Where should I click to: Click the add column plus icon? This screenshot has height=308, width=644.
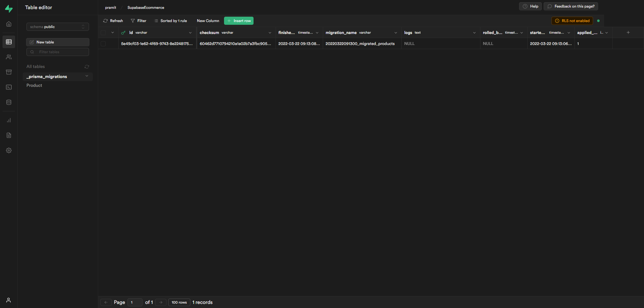point(628,32)
